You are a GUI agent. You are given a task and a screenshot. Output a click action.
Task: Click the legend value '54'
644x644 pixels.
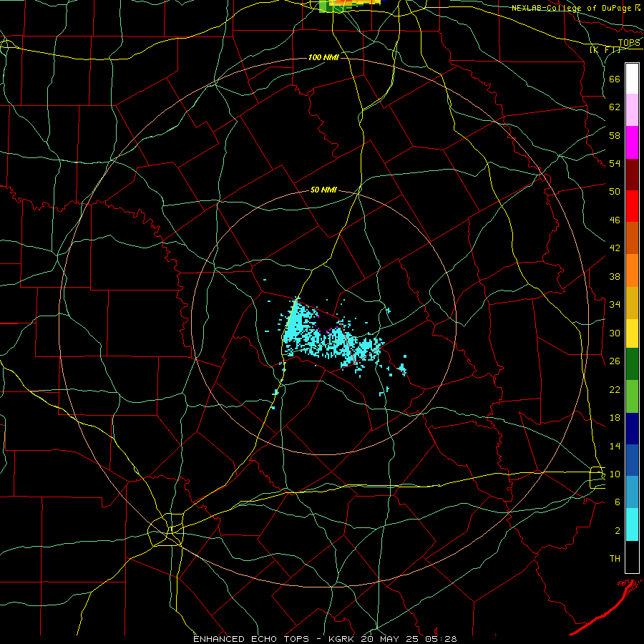(615, 163)
